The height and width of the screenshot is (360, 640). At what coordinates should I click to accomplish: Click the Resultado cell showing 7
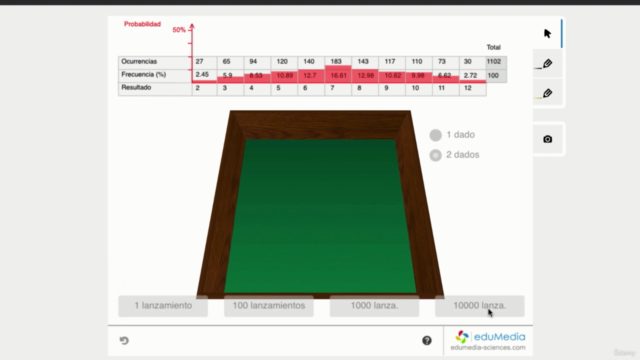338,89
